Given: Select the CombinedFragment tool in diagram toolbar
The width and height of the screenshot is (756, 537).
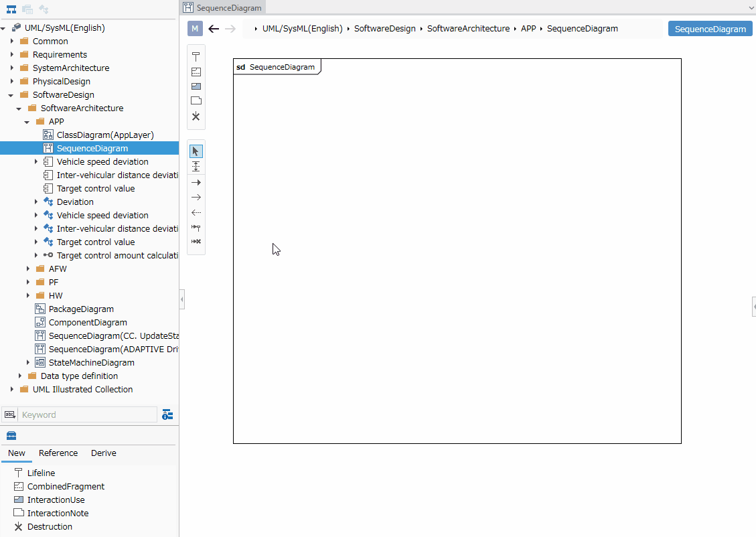Looking at the screenshot, I should [x=196, y=72].
